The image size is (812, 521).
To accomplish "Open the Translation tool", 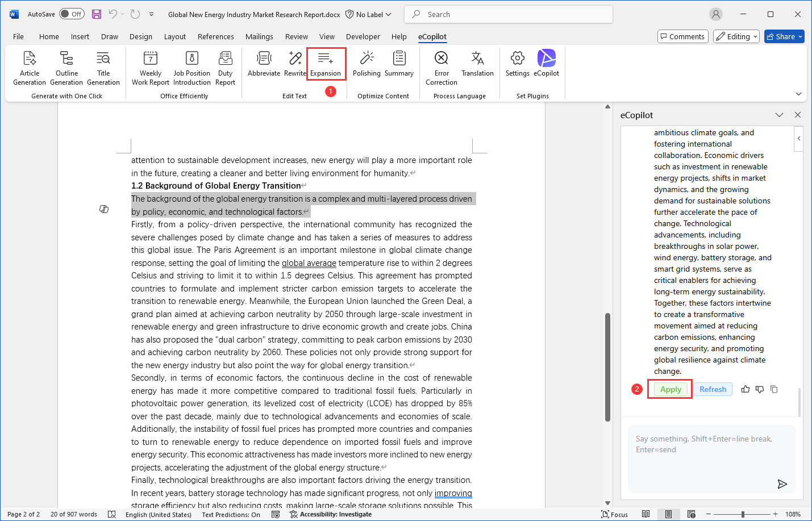I will point(477,59).
